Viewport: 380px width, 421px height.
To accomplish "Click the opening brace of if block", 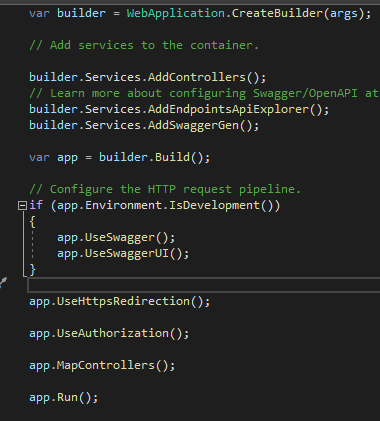I will [x=32, y=222].
